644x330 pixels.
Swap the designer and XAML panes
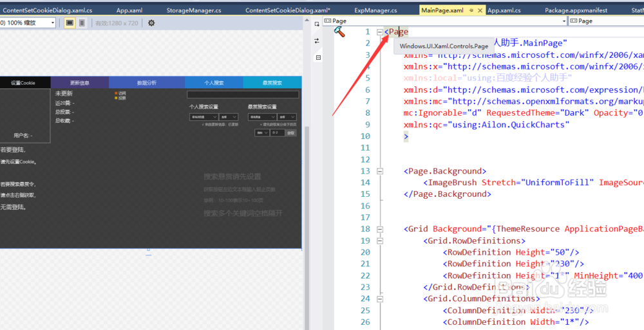(x=317, y=41)
